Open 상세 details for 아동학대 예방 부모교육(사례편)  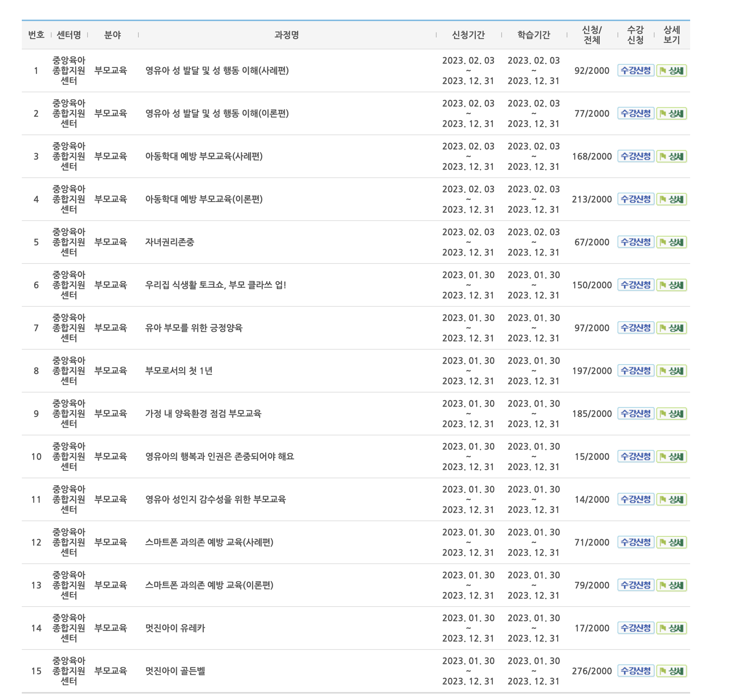click(x=671, y=156)
